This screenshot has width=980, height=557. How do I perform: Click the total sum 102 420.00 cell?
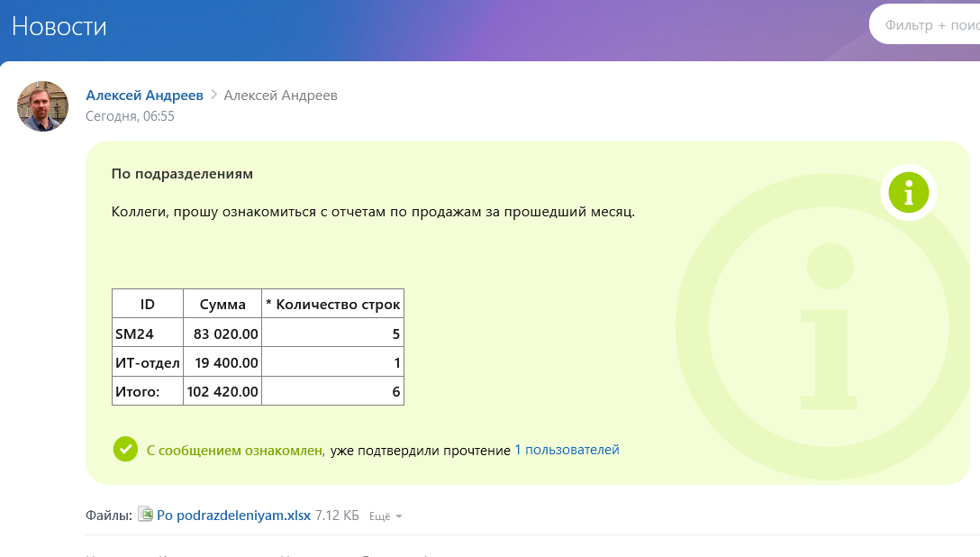click(x=222, y=392)
